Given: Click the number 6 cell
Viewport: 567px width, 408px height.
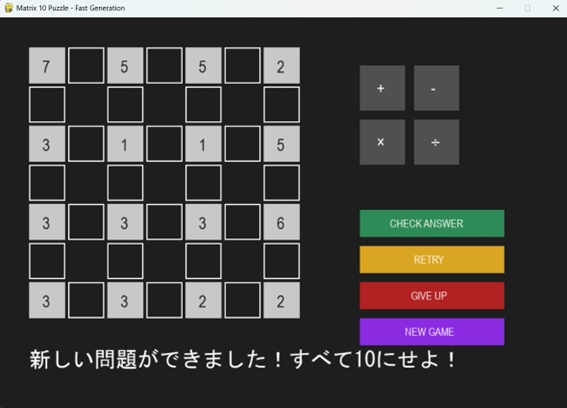Looking at the screenshot, I should [x=281, y=222].
